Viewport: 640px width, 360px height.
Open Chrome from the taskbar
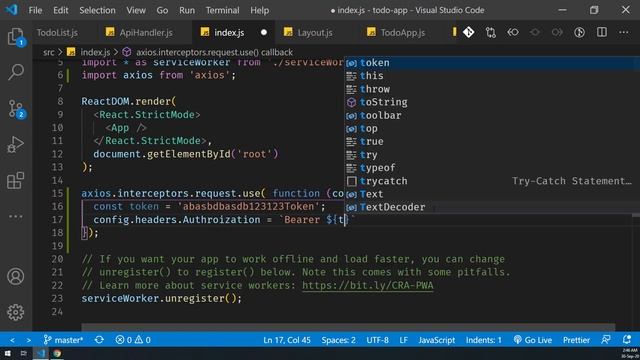tap(57, 353)
